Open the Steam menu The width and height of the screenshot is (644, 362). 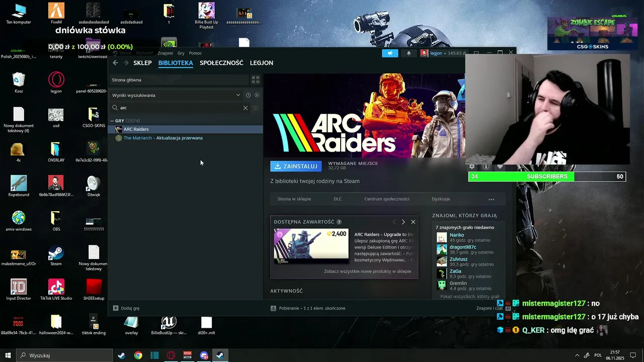(125, 53)
